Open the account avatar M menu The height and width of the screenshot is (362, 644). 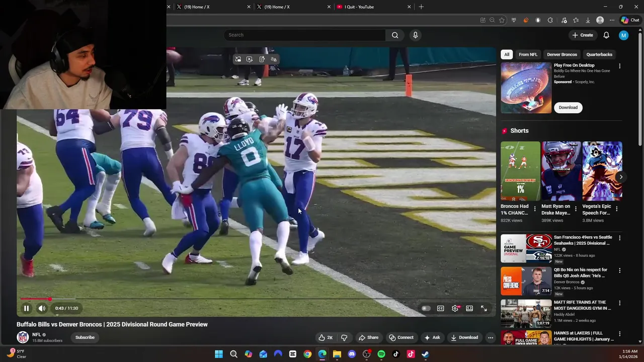tap(624, 35)
